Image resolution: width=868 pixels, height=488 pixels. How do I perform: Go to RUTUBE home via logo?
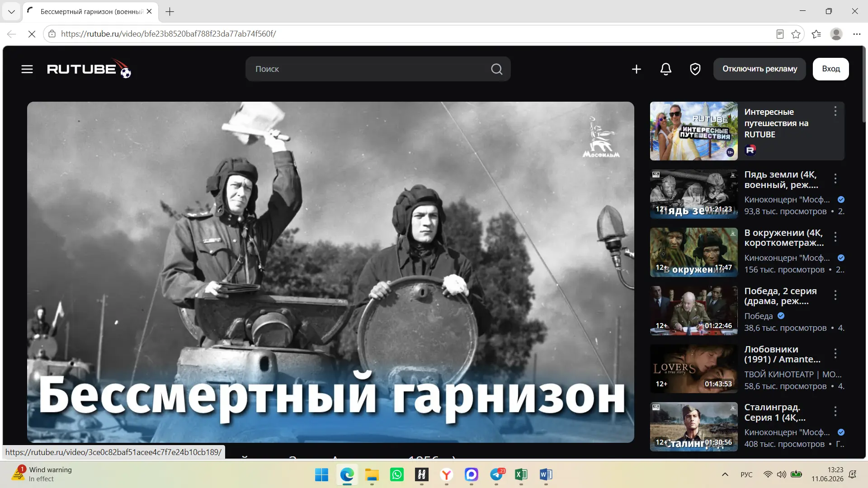[x=89, y=69]
